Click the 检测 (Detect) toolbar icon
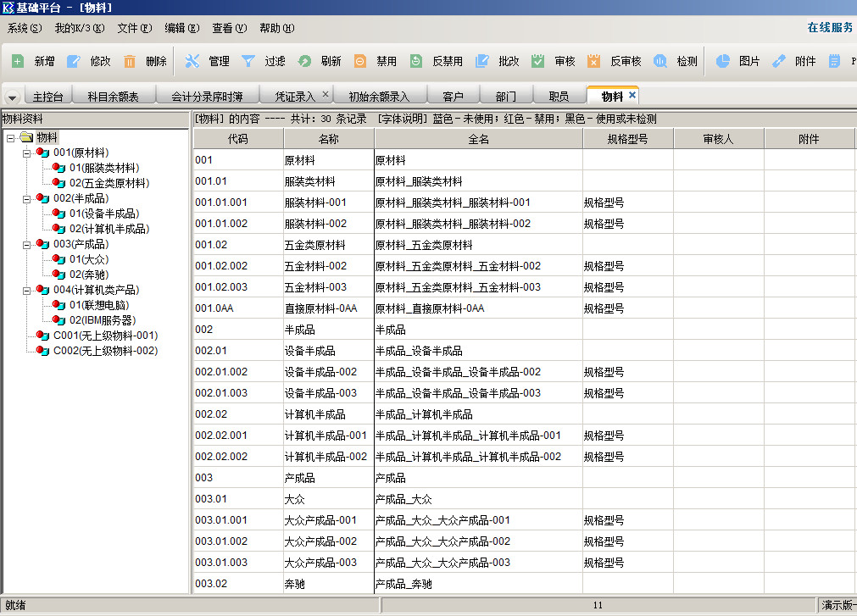 coord(660,61)
